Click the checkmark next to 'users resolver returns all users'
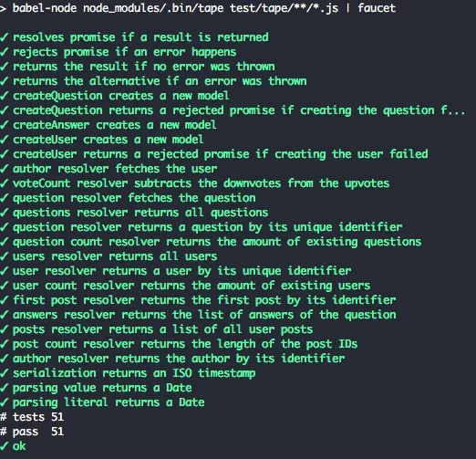Screen dimensions: 476x459 pyautogui.click(x=5, y=256)
